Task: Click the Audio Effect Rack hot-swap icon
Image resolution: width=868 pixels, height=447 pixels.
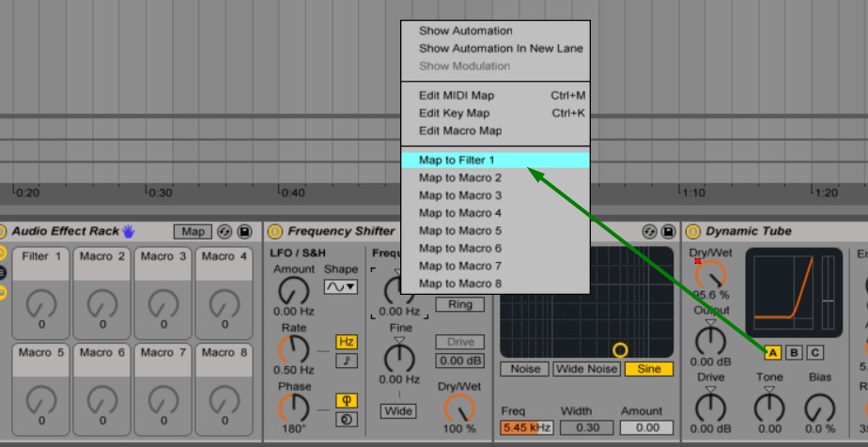Action: [225, 232]
